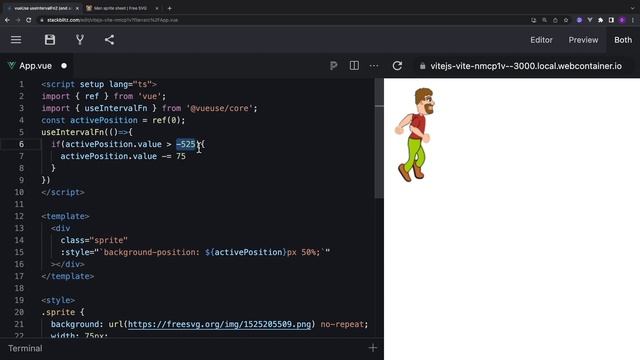Open the Vue devtools extension icon
Image resolution: width=640 pixels, height=360 pixels.
[x=590, y=20]
